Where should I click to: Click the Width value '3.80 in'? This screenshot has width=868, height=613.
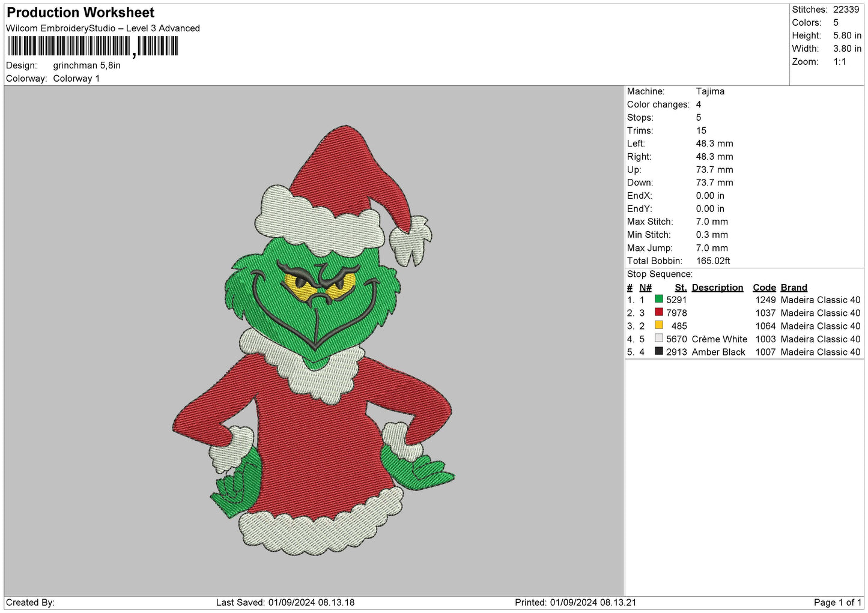click(847, 49)
